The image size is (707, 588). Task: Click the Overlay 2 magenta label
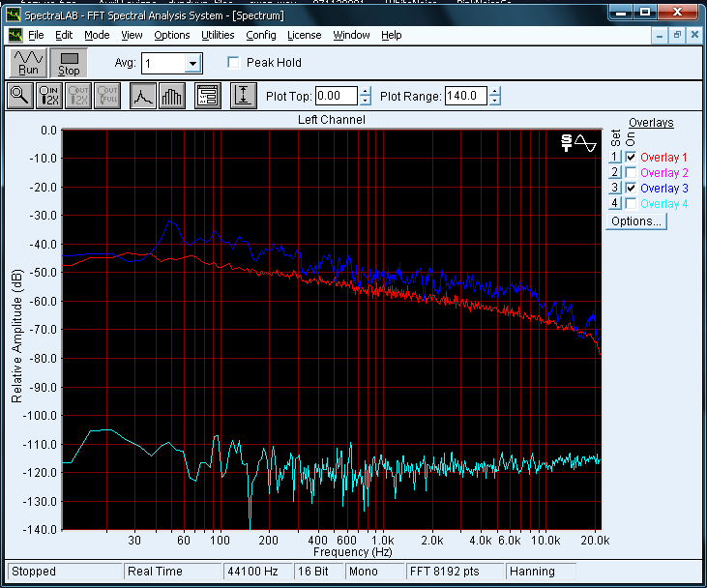coord(663,173)
